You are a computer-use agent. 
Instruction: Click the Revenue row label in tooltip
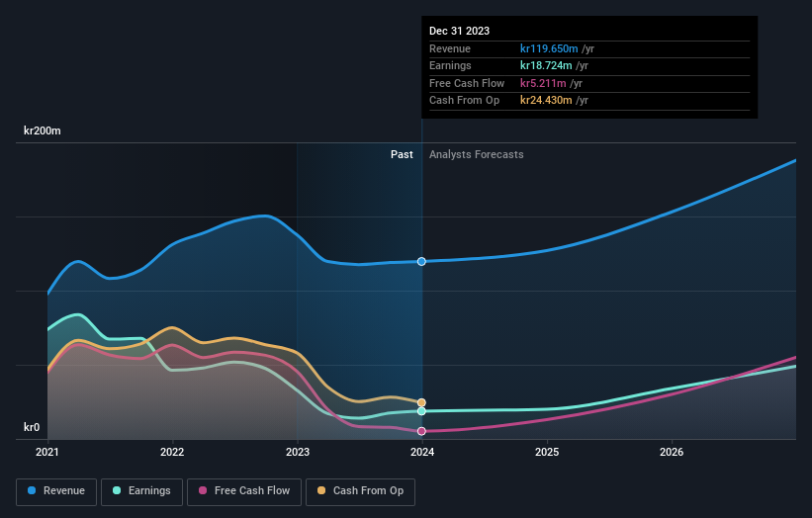(x=449, y=48)
